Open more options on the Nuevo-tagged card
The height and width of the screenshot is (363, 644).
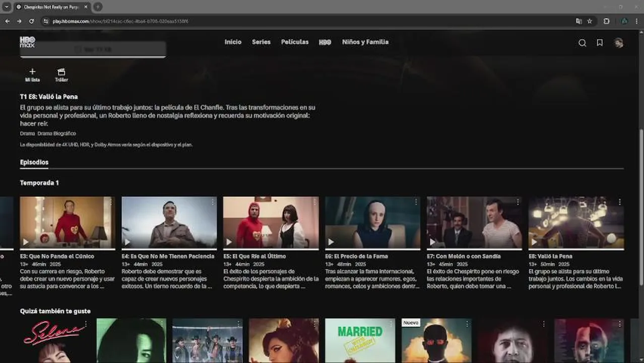(467, 324)
